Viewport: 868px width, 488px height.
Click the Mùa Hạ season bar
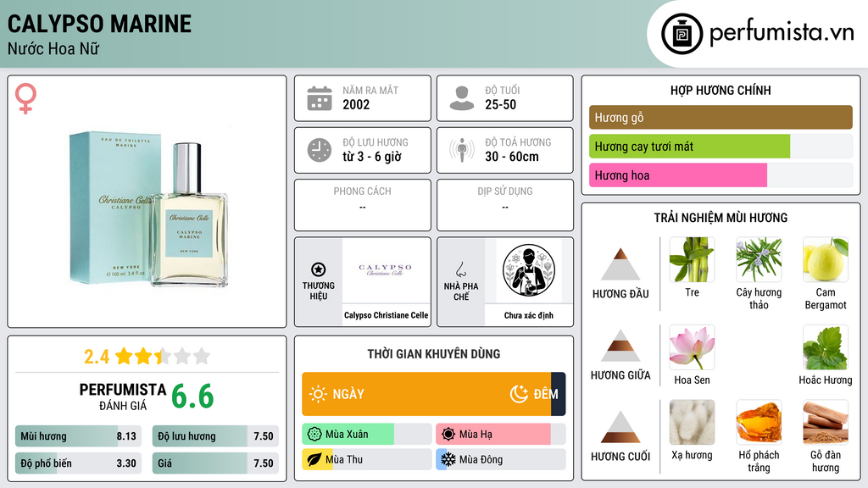pyautogui.click(x=500, y=435)
